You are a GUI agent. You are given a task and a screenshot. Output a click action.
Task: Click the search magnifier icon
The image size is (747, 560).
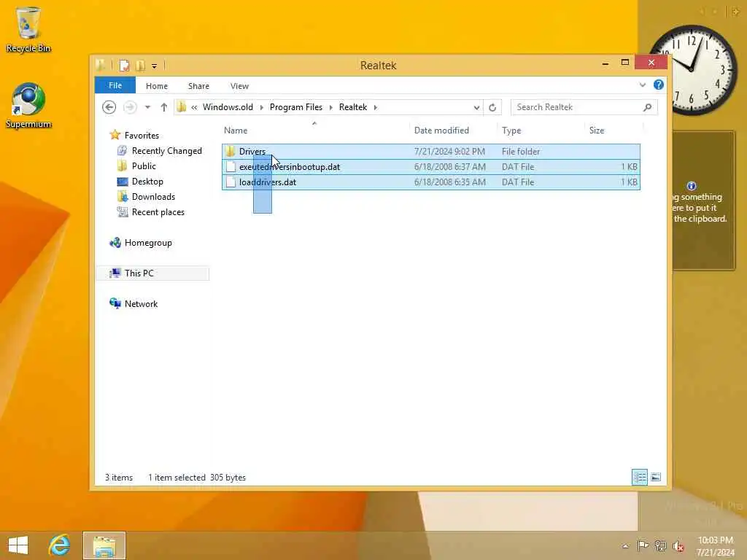648,107
